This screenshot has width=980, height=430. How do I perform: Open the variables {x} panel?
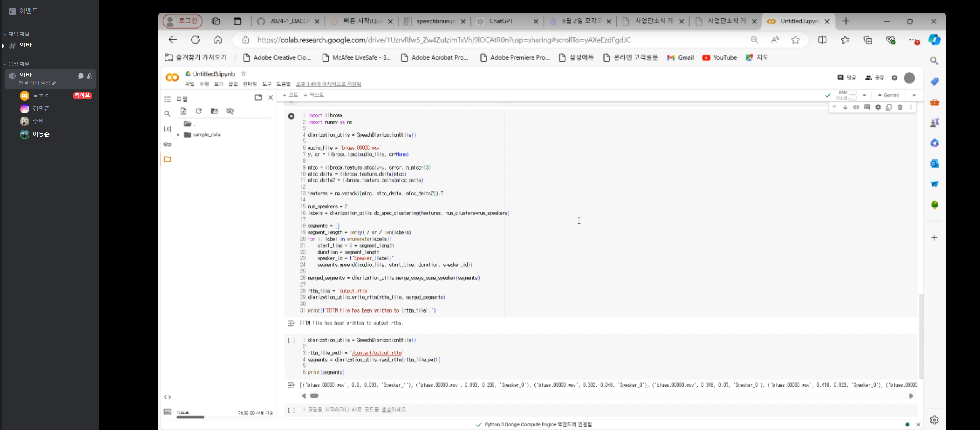point(167,129)
